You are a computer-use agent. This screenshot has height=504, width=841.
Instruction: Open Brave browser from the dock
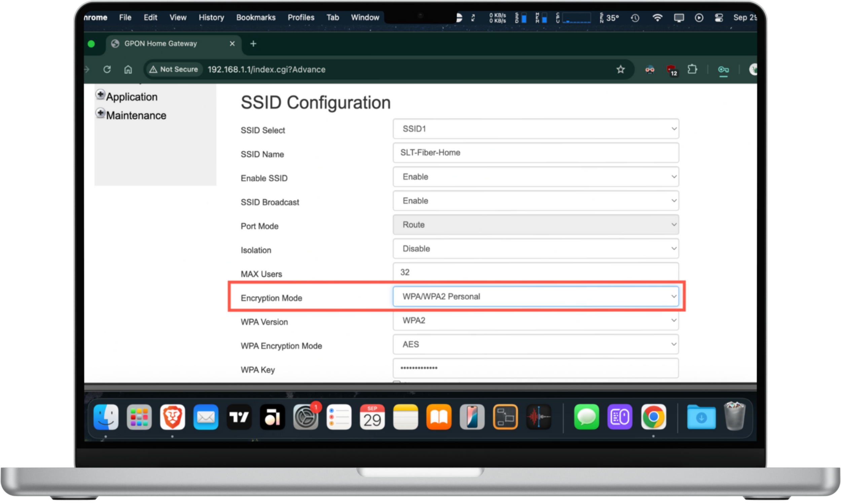[x=172, y=417]
